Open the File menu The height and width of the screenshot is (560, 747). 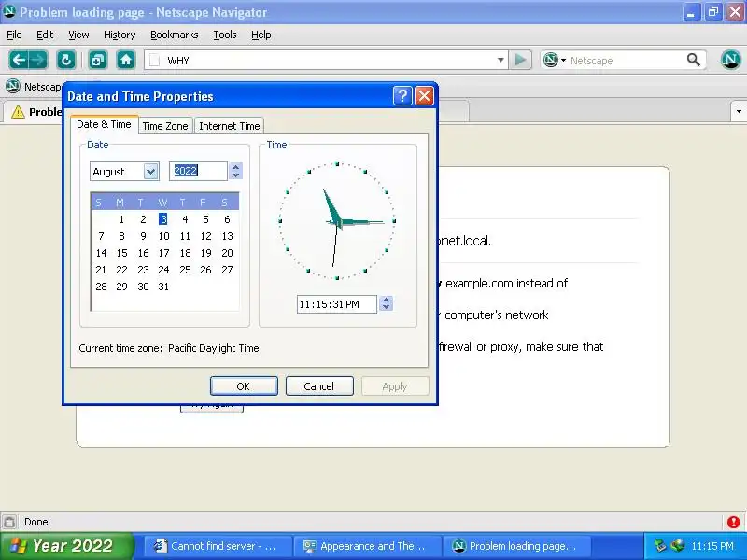click(x=14, y=35)
